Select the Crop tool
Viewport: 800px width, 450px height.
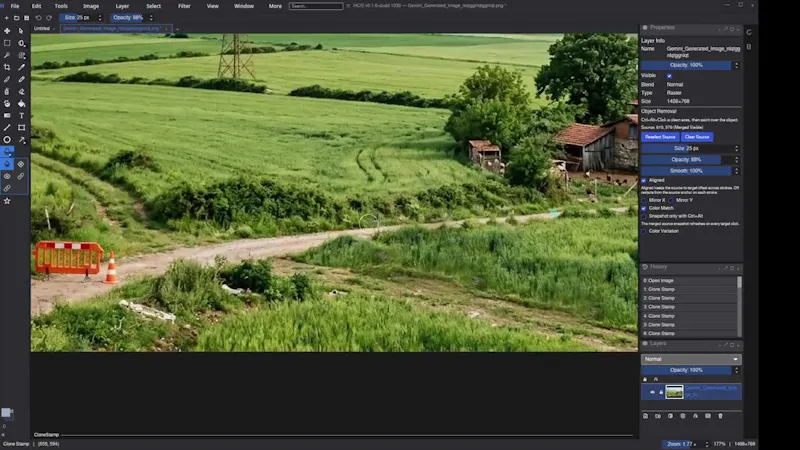click(x=7, y=67)
